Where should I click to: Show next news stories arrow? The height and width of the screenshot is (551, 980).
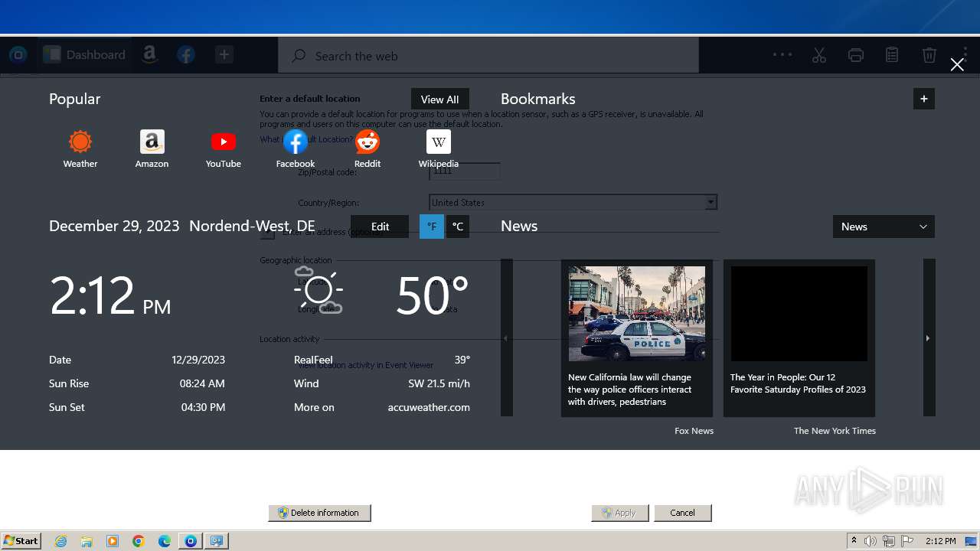929,337
